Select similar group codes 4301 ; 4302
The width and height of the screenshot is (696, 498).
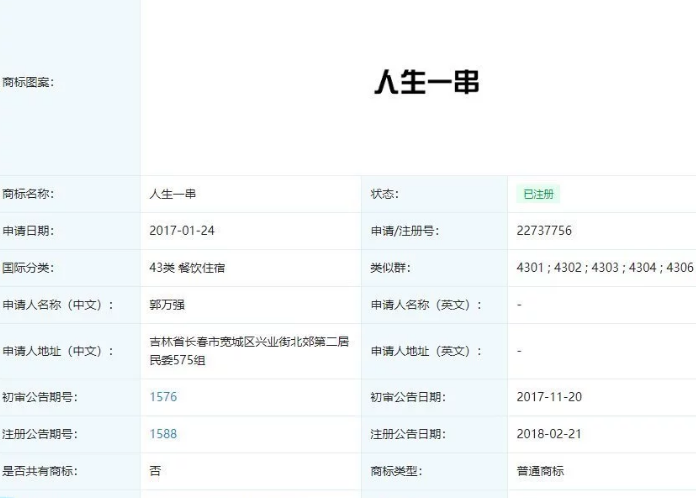coord(549,268)
